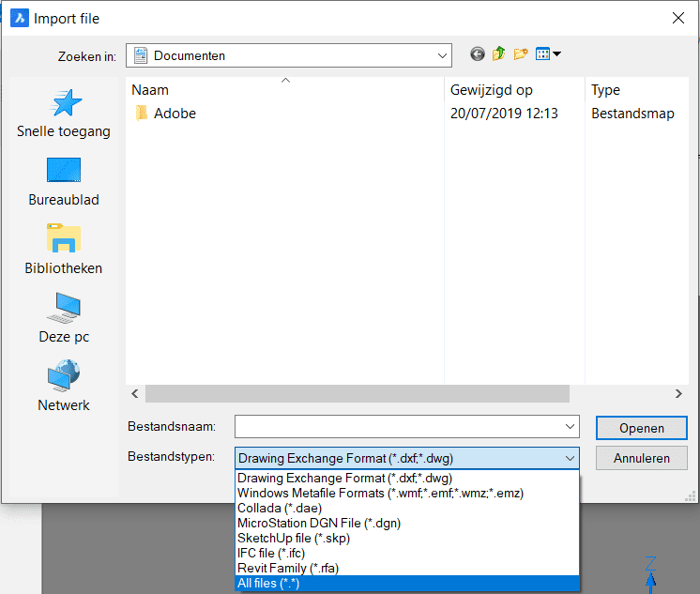Screen dimensions: 700x594
Task: Select the Adobe folder
Action: (175, 114)
